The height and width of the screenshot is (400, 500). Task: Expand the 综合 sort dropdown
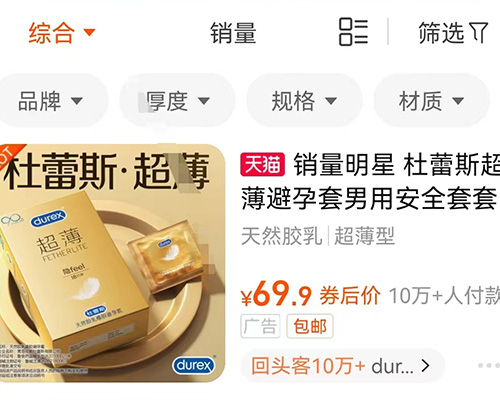[x=62, y=33]
